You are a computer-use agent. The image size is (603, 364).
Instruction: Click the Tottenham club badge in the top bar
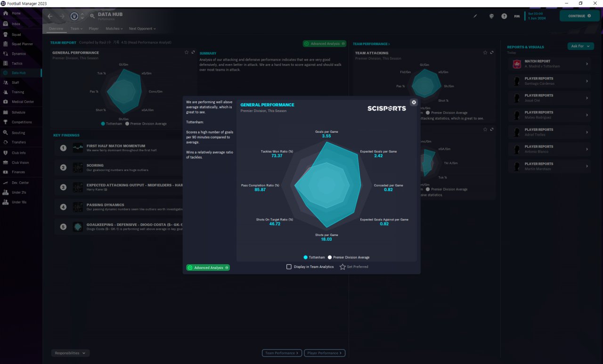tap(74, 16)
